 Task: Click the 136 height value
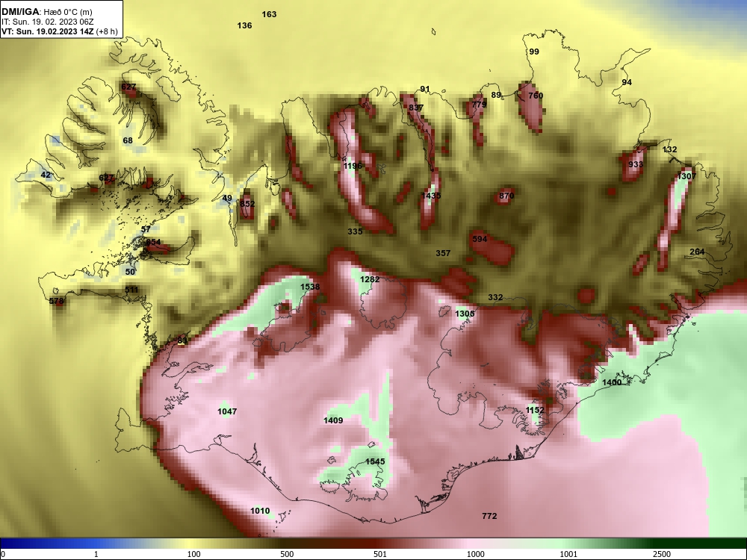click(244, 25)
